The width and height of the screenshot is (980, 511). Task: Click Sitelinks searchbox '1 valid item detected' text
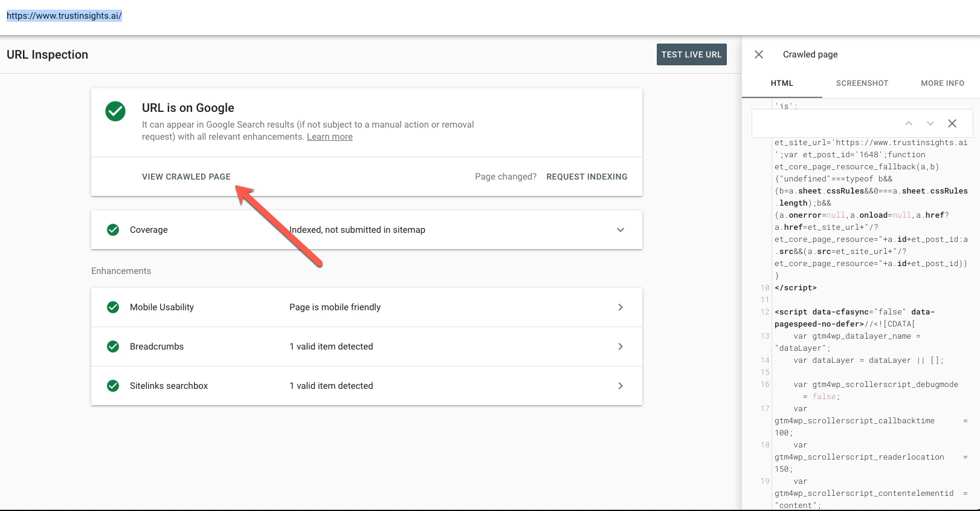pyautogui.click(x=331, y=386)
